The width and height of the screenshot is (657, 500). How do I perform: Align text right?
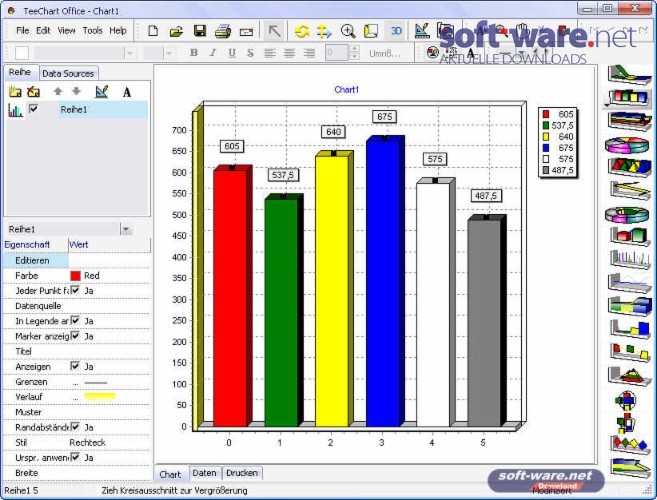pos(309,53)
